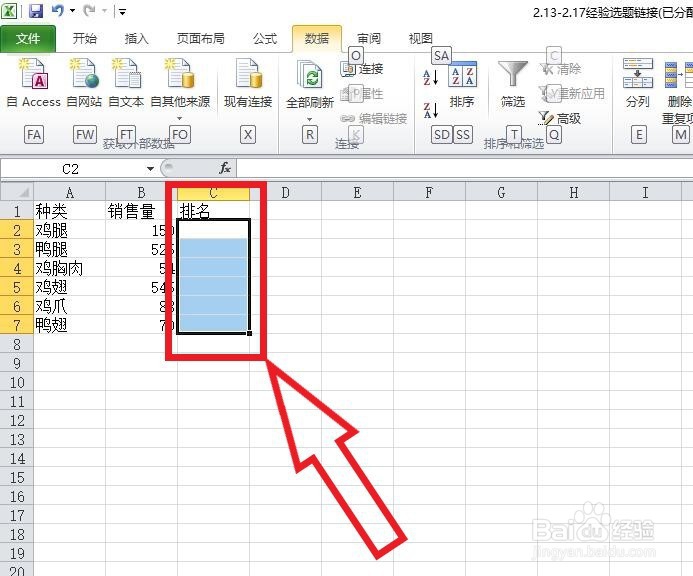Click 清除 to clear filter
The height and width of the screenshot is (576, 693).
coord(560,69)
